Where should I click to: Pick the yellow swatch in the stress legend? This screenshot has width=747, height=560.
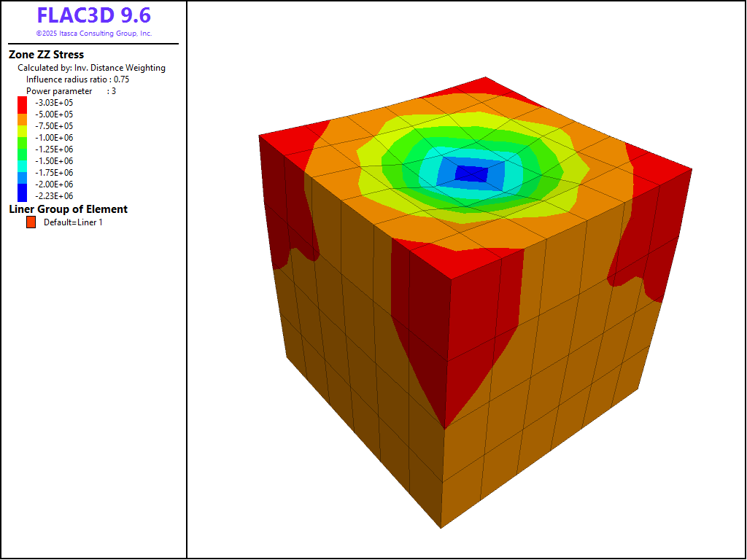pyautogui.click(x=22, y=128)
